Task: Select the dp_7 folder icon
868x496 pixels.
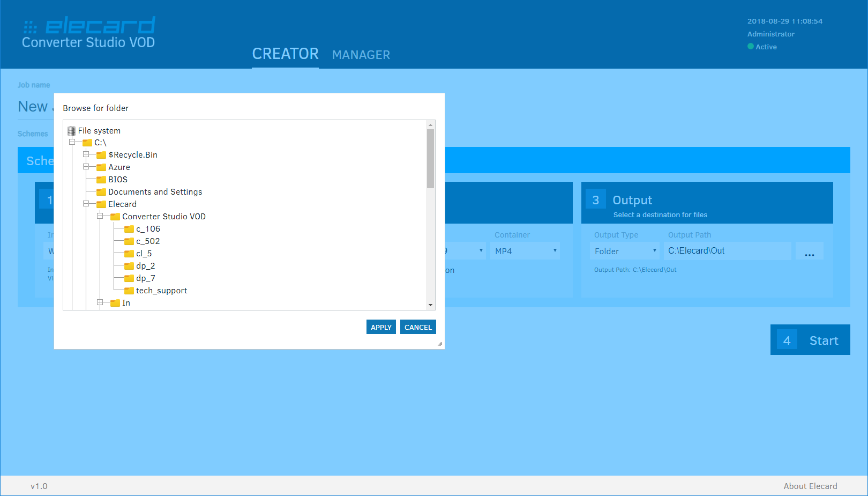Action: (x=129, y=278)
